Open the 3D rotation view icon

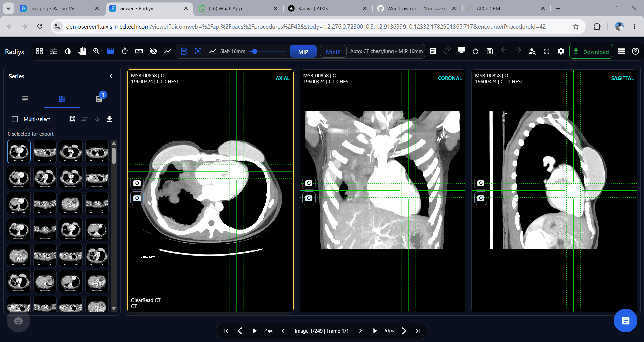(446, 50)
